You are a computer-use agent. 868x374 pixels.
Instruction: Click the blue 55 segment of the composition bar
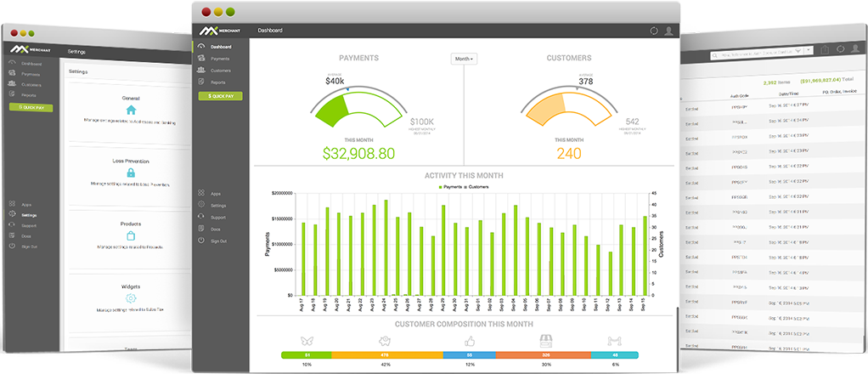pos(470,354)
